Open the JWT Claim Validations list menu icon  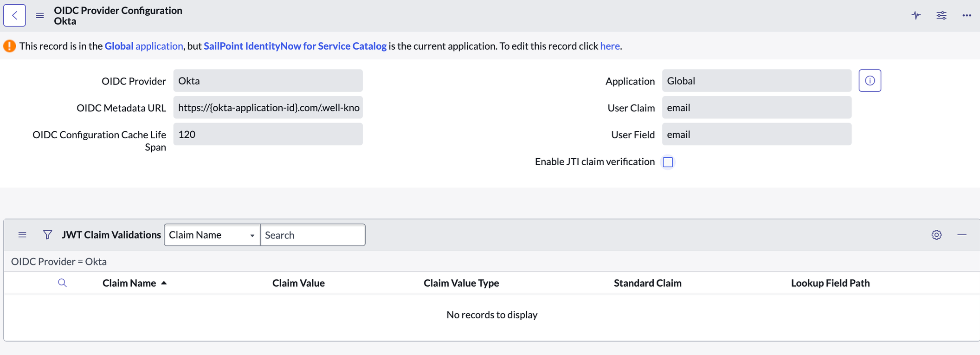pyautogui.click(x=22, y=235)
